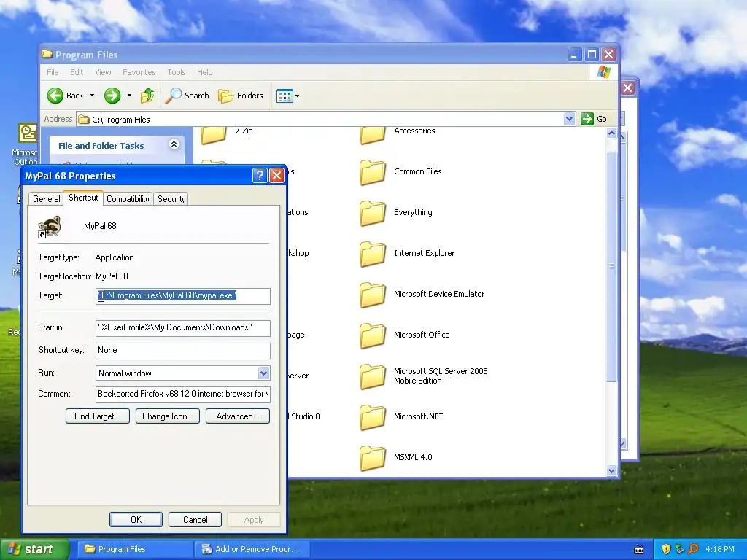The height and width of the screenshot is (560, 747).
Task: Select the Internet Explorer folder icon
Action: click(x=373, y=254)
